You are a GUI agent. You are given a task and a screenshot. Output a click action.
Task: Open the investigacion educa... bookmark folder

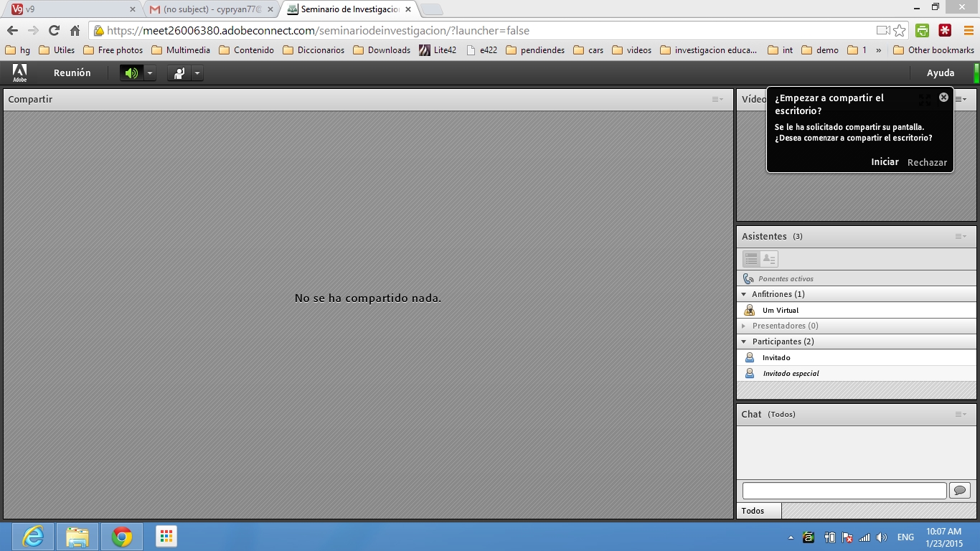(x=709, y=50)
